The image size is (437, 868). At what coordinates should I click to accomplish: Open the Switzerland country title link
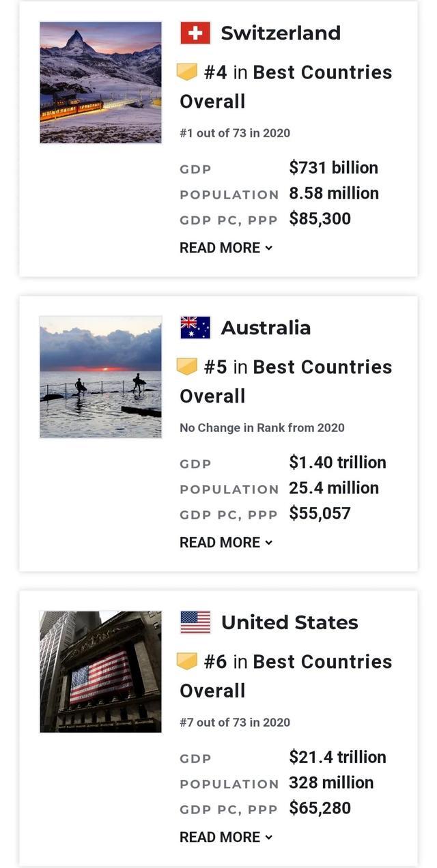point(281,33)
